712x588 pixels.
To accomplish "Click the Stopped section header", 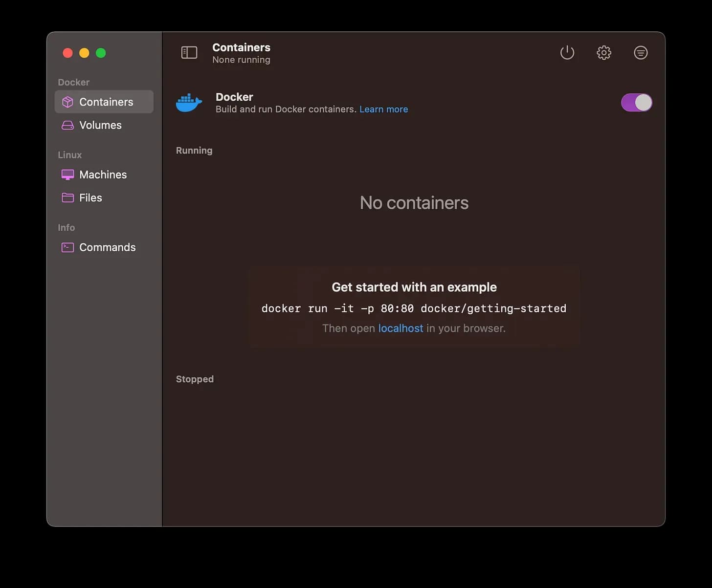I will [195, 379].
